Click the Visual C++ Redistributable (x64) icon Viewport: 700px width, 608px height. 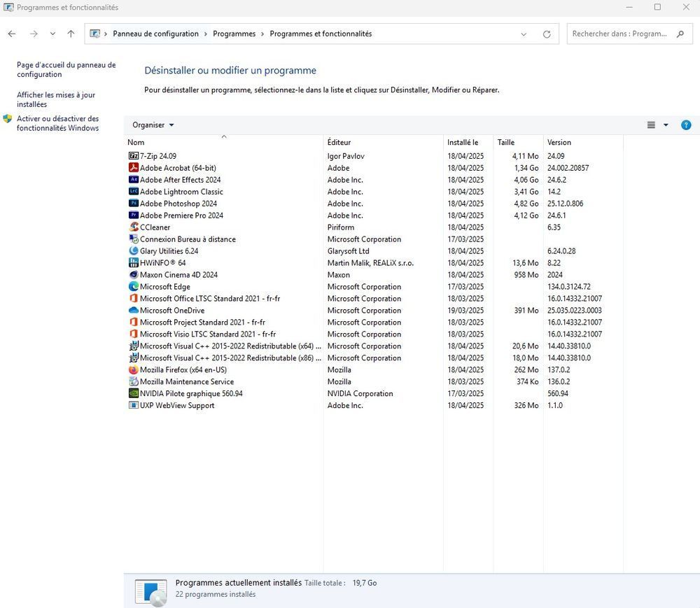click(x=134, y=346)
